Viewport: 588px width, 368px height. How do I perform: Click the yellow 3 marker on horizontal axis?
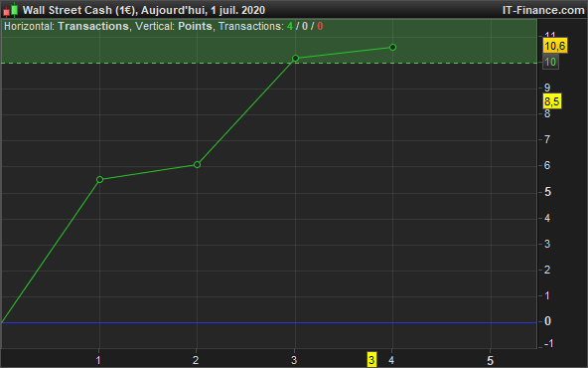coord(371,360)
